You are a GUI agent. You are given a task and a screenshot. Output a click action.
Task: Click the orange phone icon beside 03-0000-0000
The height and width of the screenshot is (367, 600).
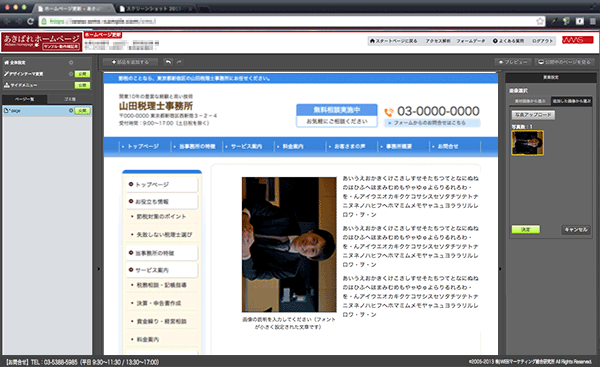tap(389, 112)
